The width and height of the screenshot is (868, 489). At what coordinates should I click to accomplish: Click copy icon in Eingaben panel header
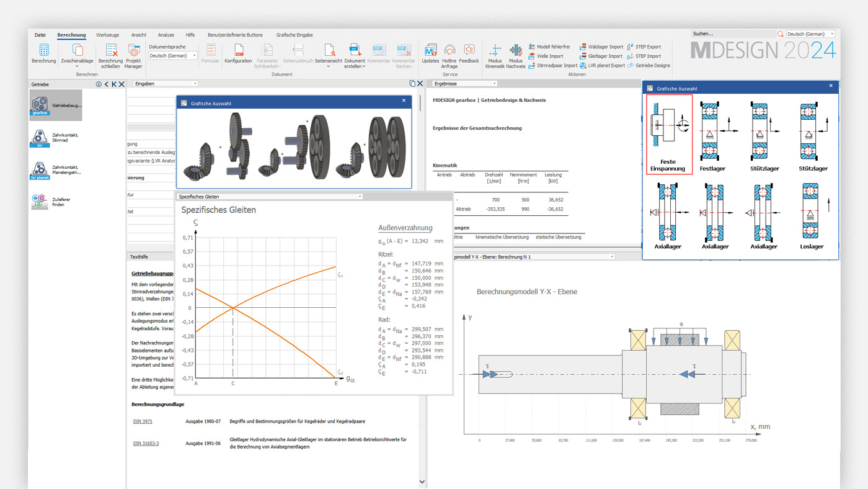click(412, 83)
